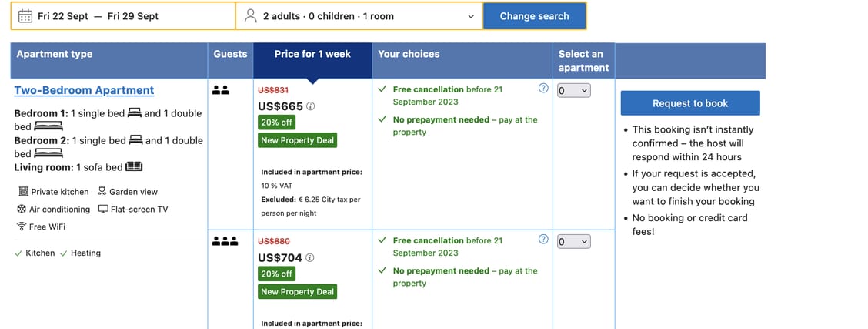
Task: Click the private kitchen amenity icon
Action: click(22, 192)
